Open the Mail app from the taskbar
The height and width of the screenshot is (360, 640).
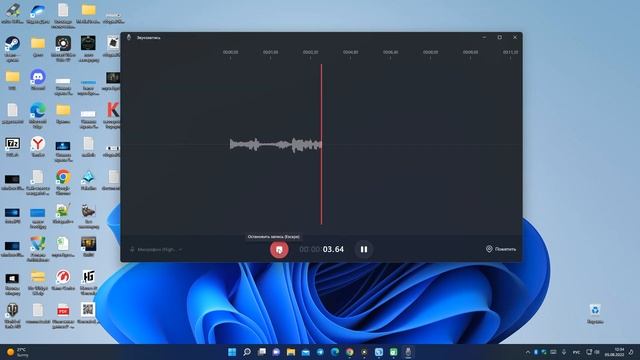point(305,352)
